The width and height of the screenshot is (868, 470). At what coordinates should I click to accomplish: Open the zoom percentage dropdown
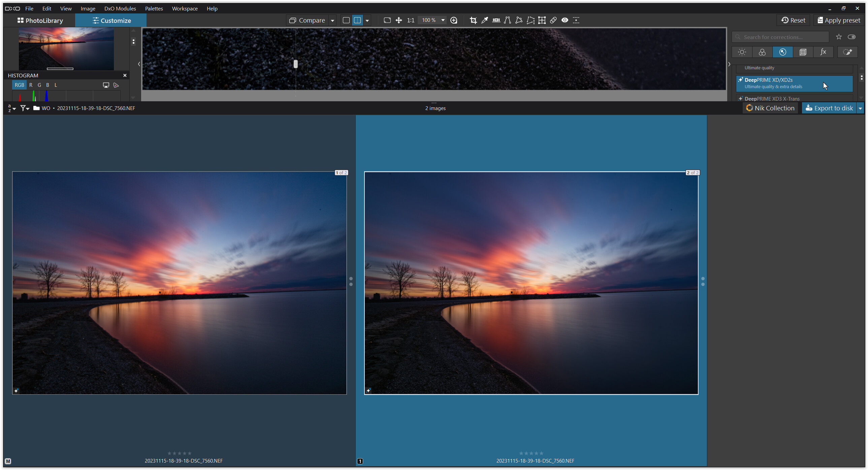(443, 20)
